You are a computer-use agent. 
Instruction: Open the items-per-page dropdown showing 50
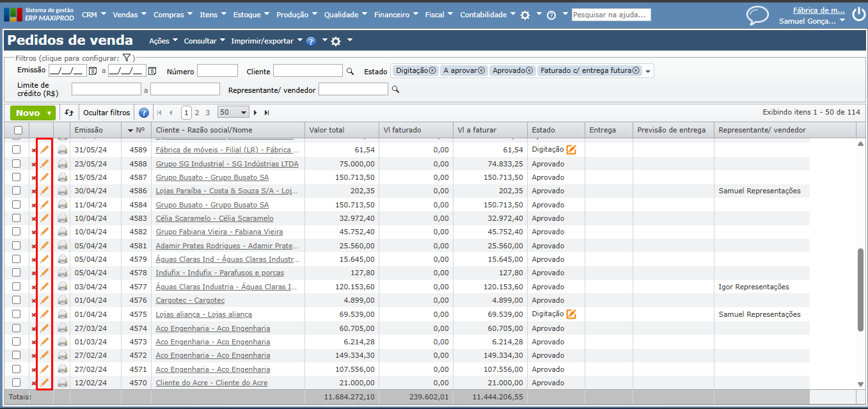point(233,113)
